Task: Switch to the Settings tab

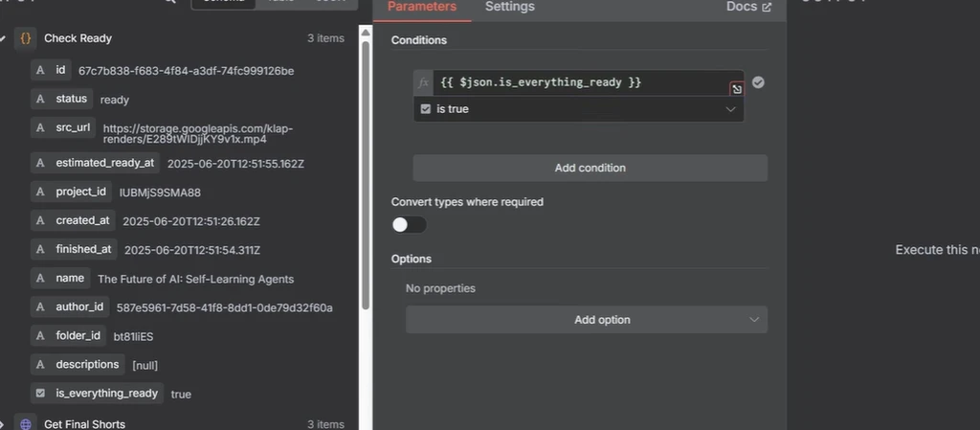Action: tap(510, 7)
